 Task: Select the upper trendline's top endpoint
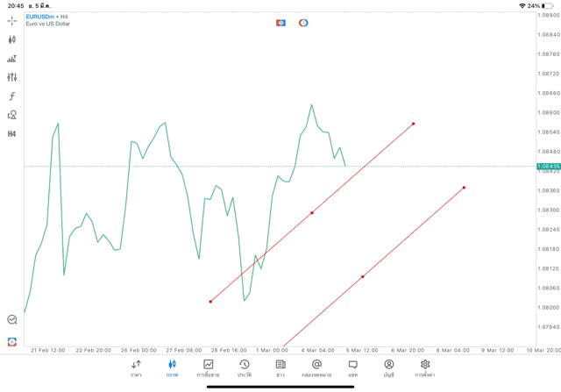click(x=414, y=124)
